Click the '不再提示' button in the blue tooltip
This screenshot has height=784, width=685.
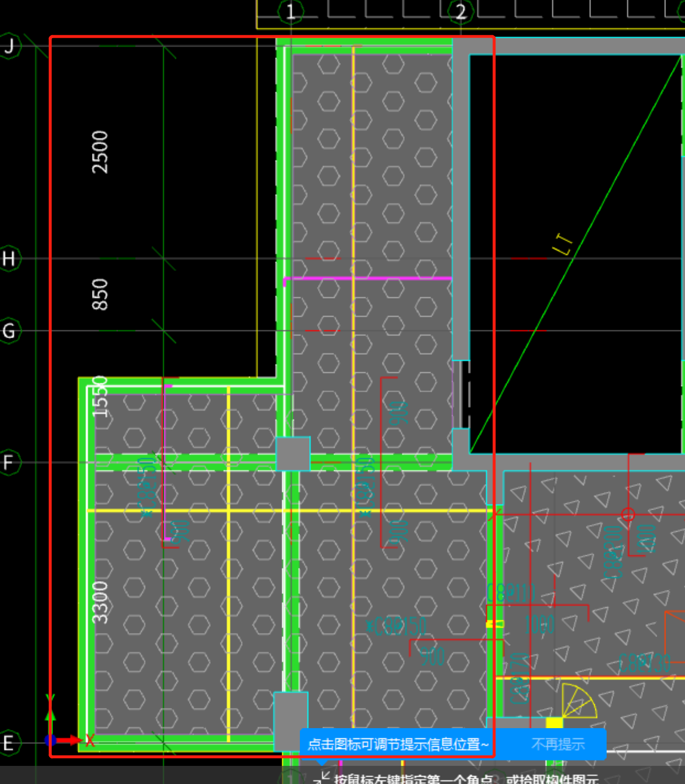click(x=558, y=744)
